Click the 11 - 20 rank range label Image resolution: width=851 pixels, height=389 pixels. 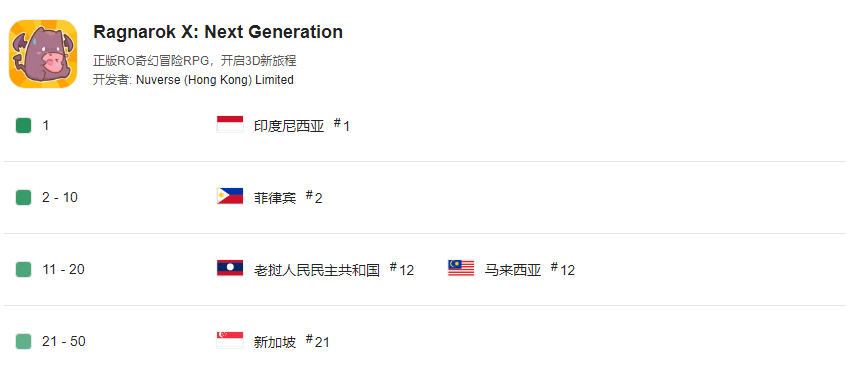tap(63, 270)
